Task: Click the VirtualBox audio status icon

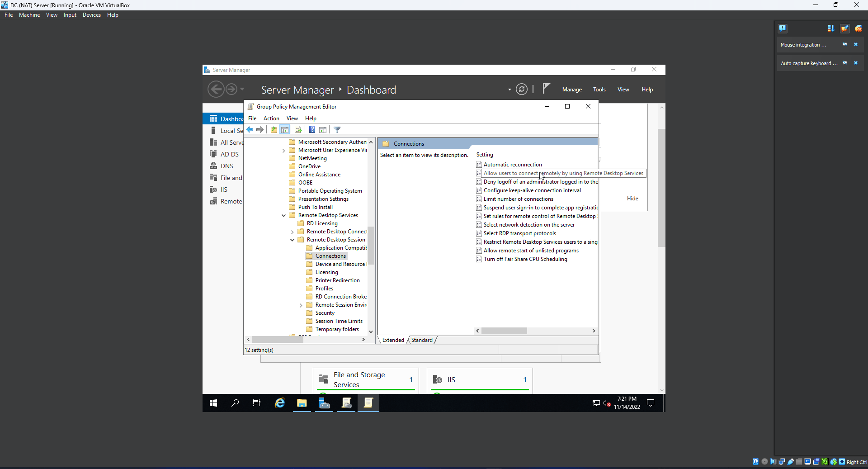Action: (x=773, y=462)
